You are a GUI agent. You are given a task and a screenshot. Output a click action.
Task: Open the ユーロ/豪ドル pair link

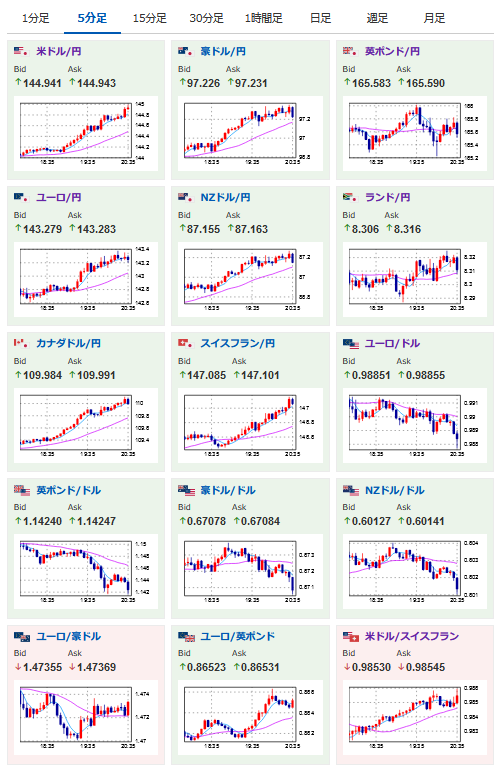point(69,636)
